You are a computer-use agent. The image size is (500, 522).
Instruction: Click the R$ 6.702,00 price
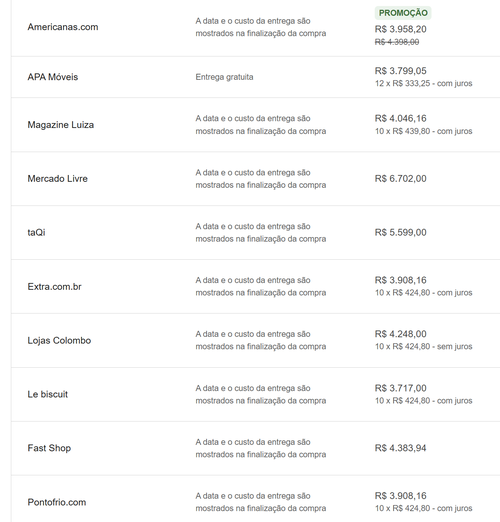pyautogui.click(x=400, y=179)
